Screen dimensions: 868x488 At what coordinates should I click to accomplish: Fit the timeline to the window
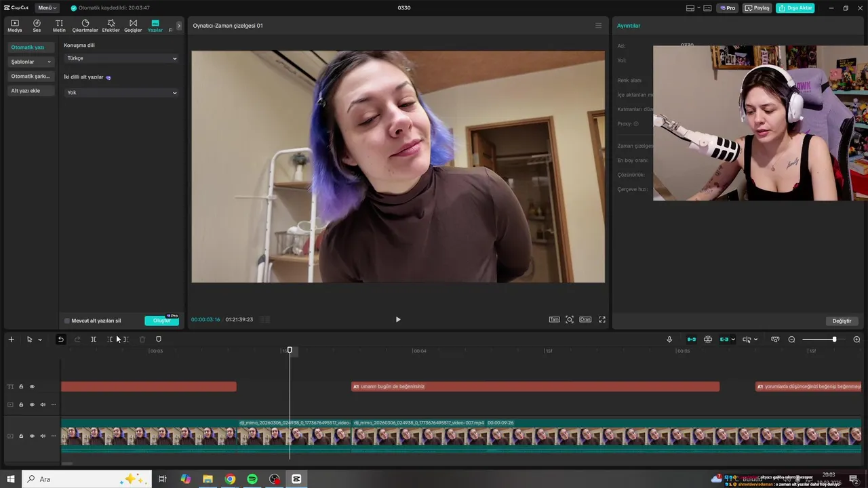tap(775, 340)
